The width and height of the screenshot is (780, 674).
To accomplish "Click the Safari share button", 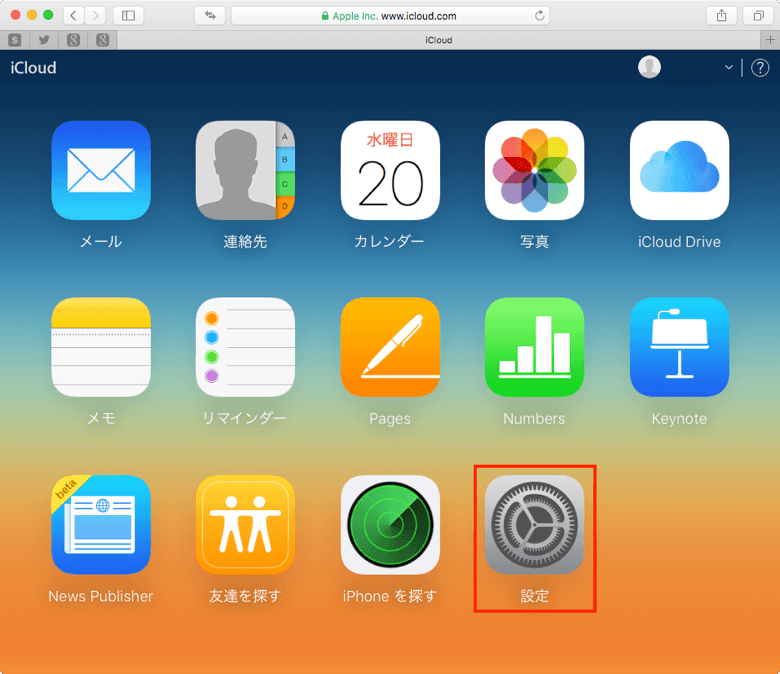I will tap(721, 15).
